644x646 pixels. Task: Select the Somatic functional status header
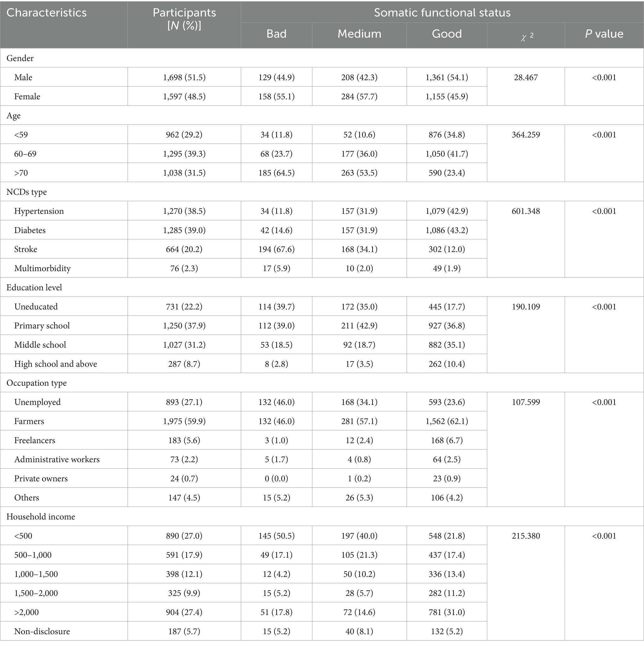[x=442, y=13]
